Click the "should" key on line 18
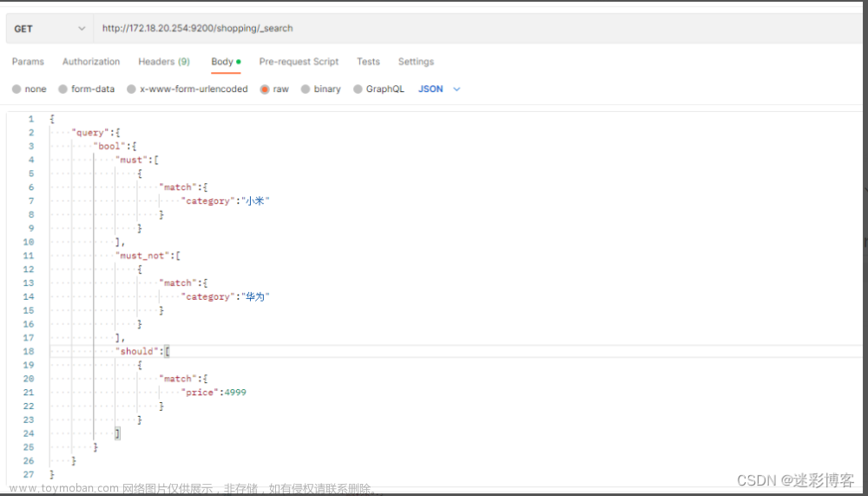The height and width of the screenshot is (496, 868). pyautogui.click(x=137, y=351)
